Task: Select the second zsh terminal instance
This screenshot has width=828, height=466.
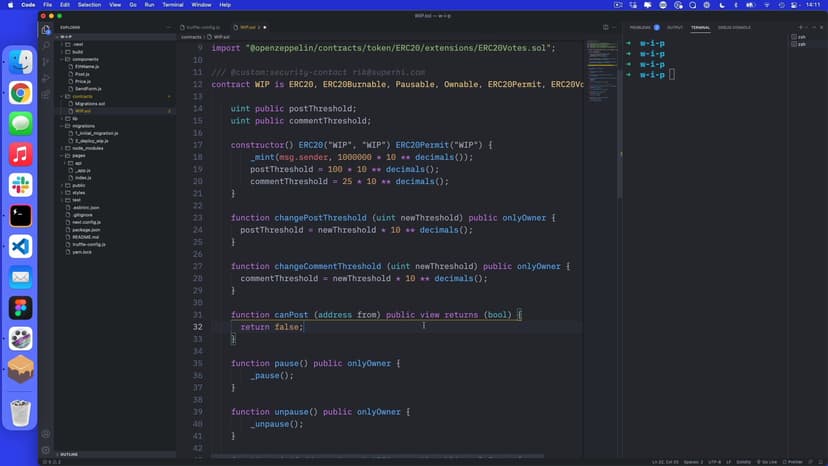Action: coord(801,44)
